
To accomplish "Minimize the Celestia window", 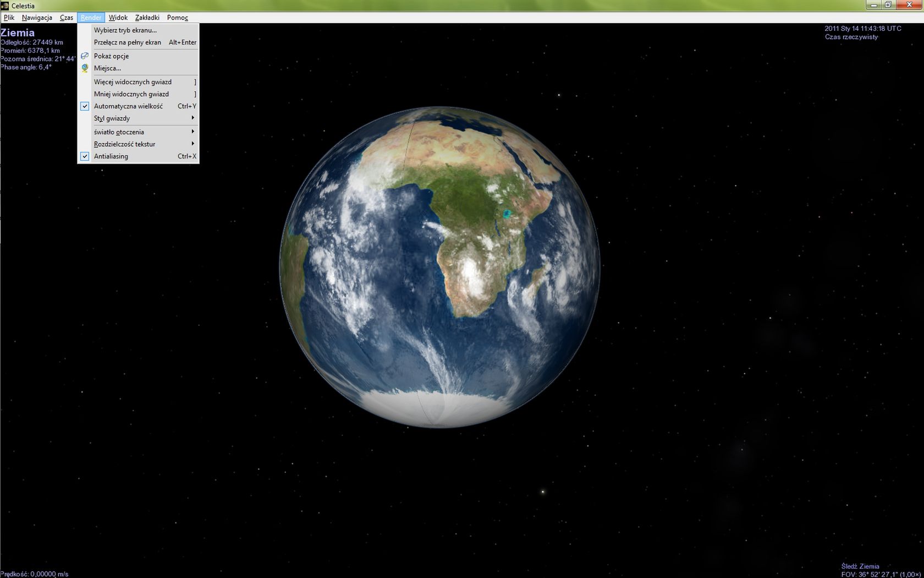I will 874,5.
